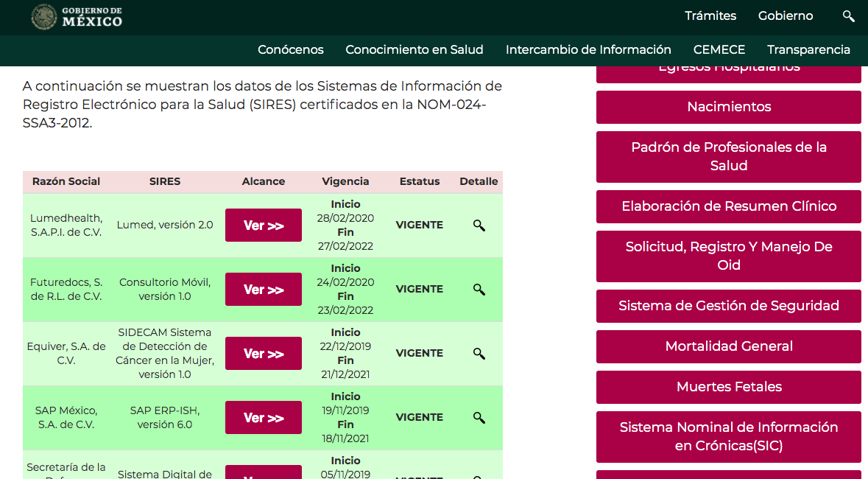This screenshot has height=479, width=868.
Task: Click the Equiver, S.A. de C.V. cell
Action: click(66, 353)
